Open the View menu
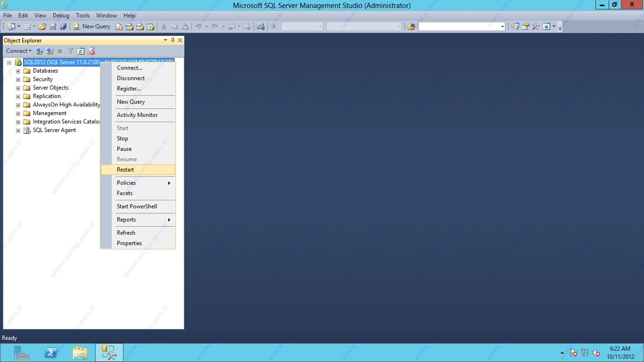Viewport: 644px width, 362px height. pos(40,15)
